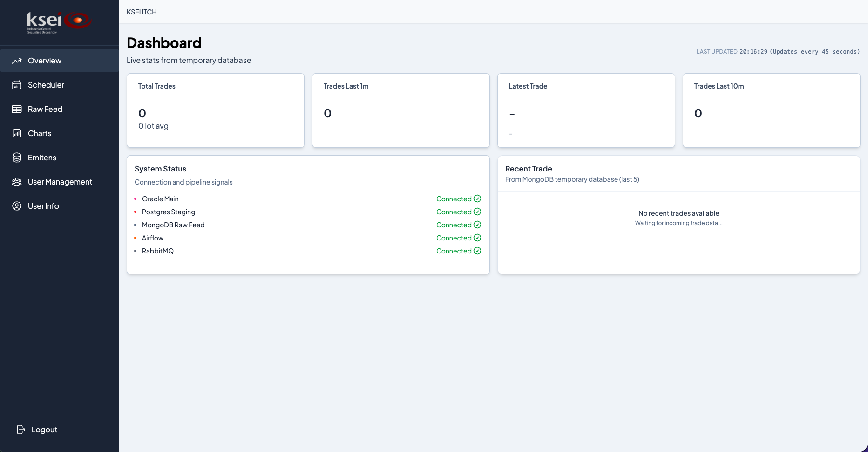Click the Logout button
Viewport: 868px width, 452px height.
pyautogui.click(x=37, y=430)
